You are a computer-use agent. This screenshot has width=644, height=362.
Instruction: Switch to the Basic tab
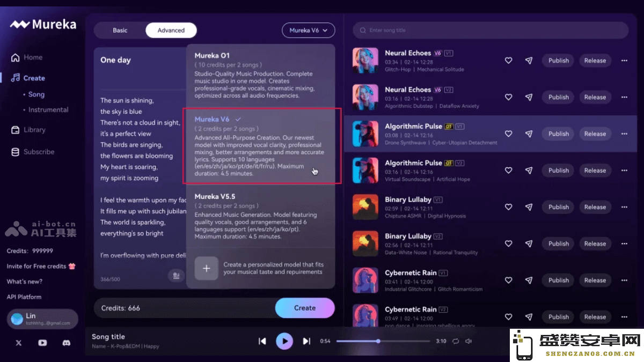[120, 31]
